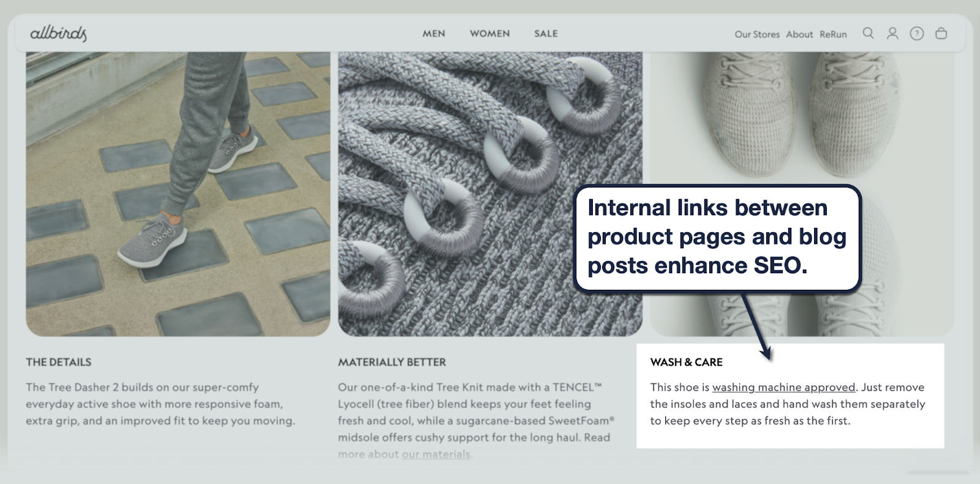Open the WOMEN menu
The width and height of the screenshot is (980, 484).
490,34
